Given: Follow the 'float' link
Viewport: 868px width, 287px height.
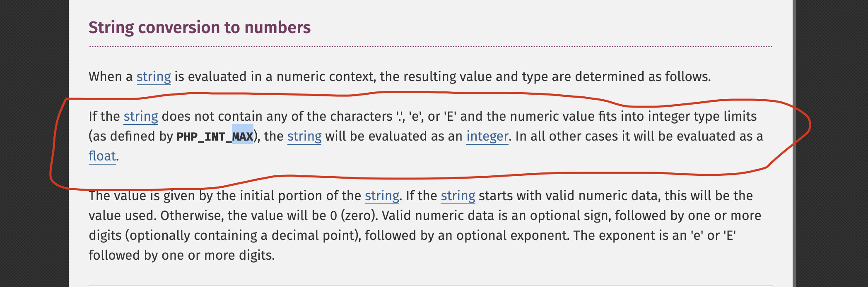Looking at the screenshot, I should point(102,156).
